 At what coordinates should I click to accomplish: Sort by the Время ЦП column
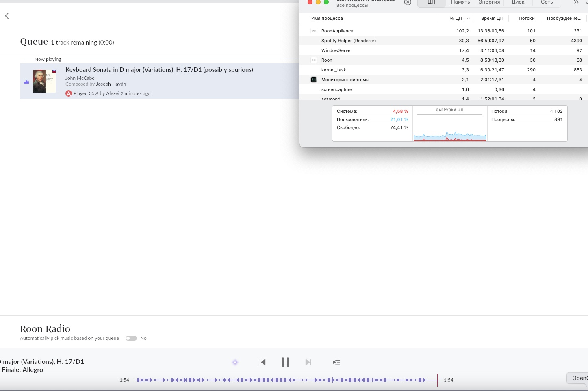[492, 18]
